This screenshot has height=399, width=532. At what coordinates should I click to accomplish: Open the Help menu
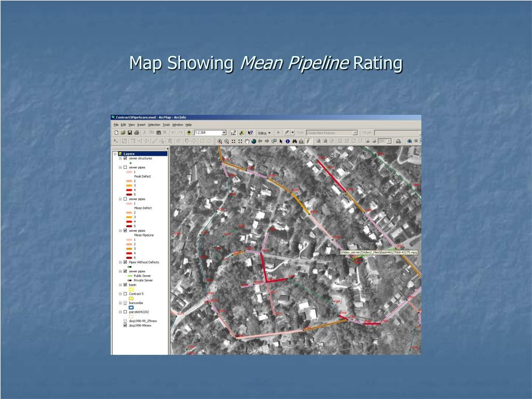[x=189, y=125]
